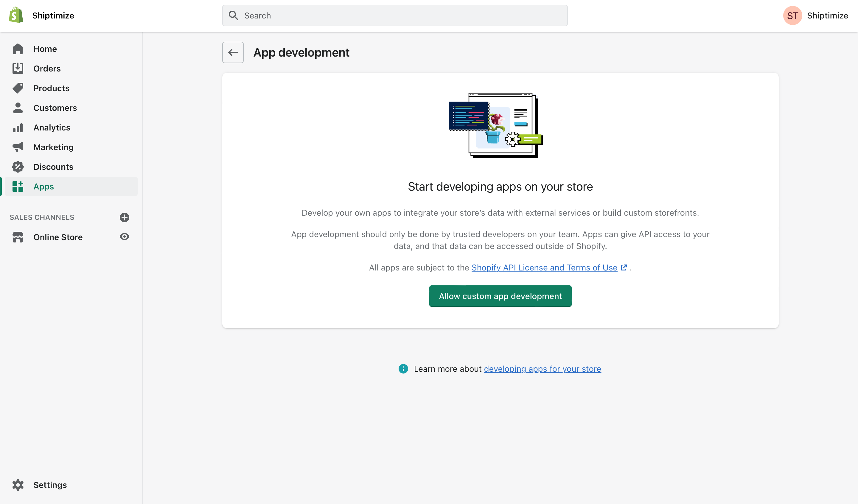Focus the Search input field
The image size is (858, 504).
point(395,16)
